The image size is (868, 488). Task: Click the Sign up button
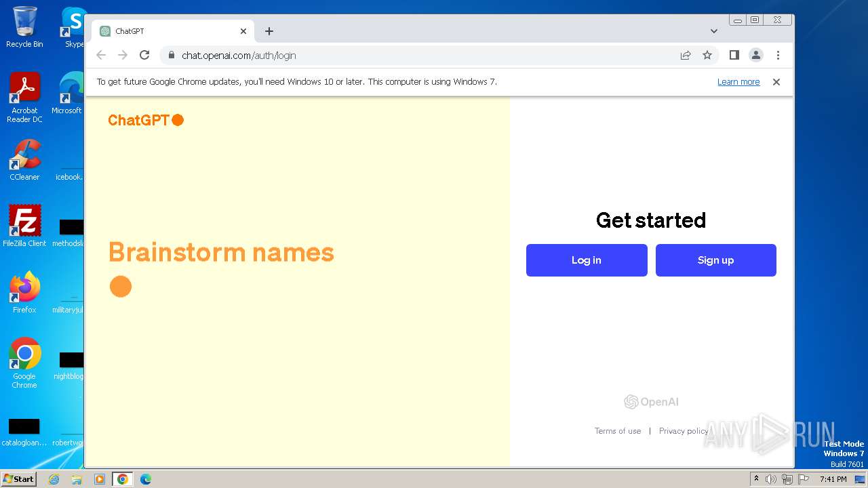pyautogui.click(x=715, y=260)
